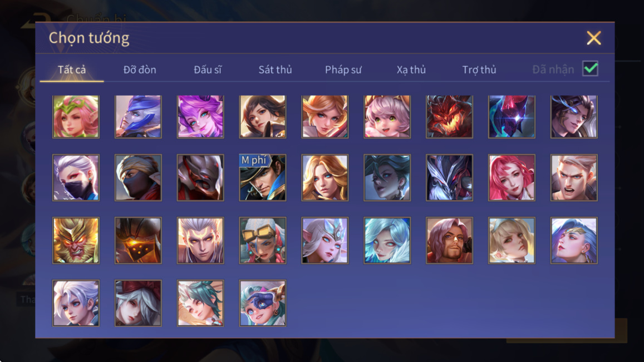The image size is (644, 362).
Task: Pick the red flaming demon hero portrait
Action: [449, 117]
